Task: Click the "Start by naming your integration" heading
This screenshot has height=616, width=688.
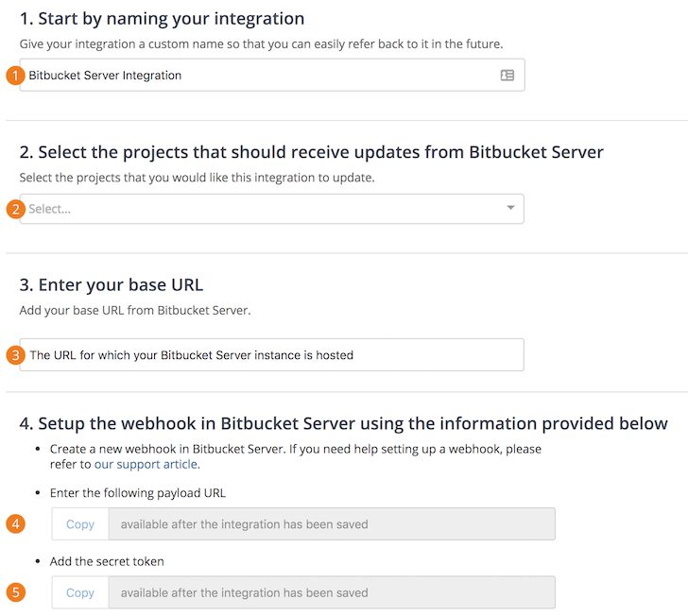Action: pyautogui.click(x=162, y=18)
